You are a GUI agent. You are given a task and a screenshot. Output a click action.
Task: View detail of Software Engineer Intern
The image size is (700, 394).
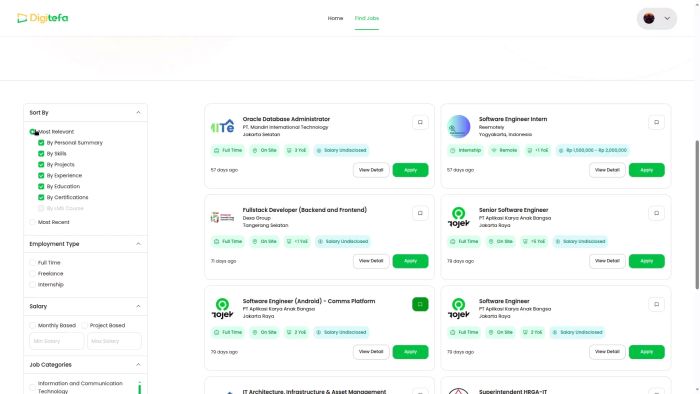[x=607, y=170]
